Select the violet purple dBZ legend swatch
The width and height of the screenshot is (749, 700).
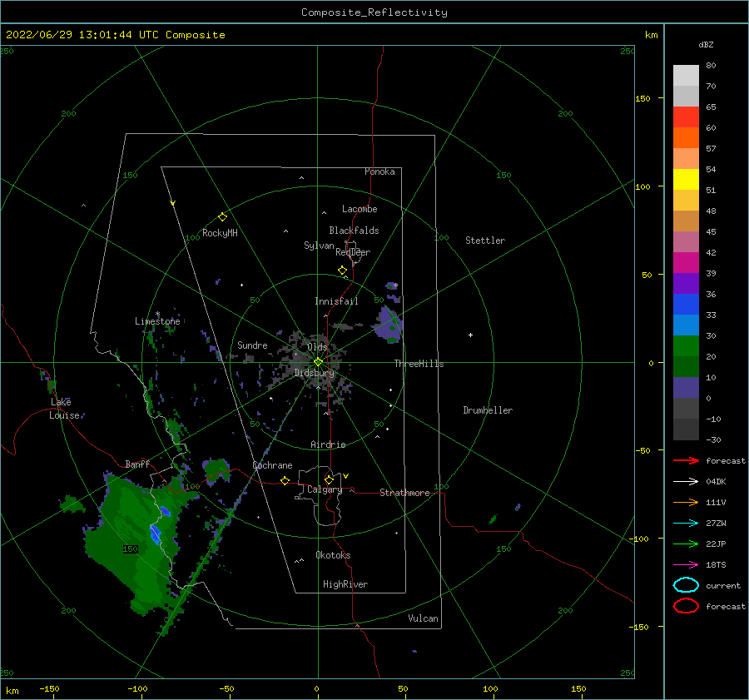[x=686, y=283]
